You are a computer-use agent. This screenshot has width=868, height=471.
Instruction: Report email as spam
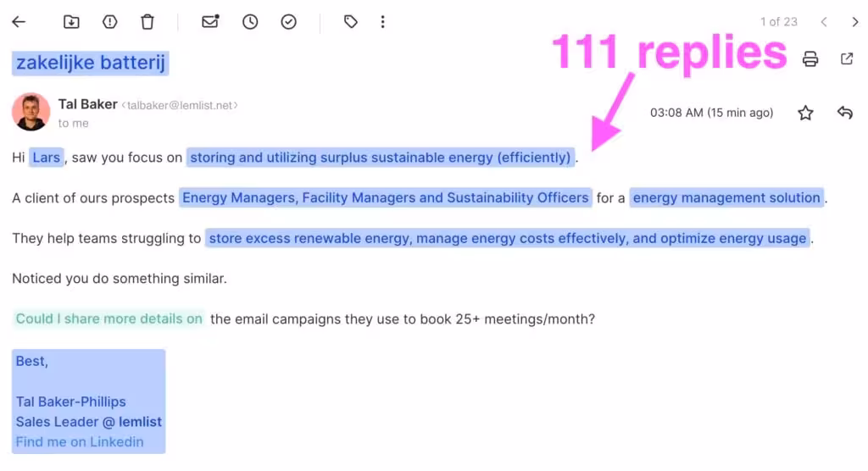click(x=109, y=22)
